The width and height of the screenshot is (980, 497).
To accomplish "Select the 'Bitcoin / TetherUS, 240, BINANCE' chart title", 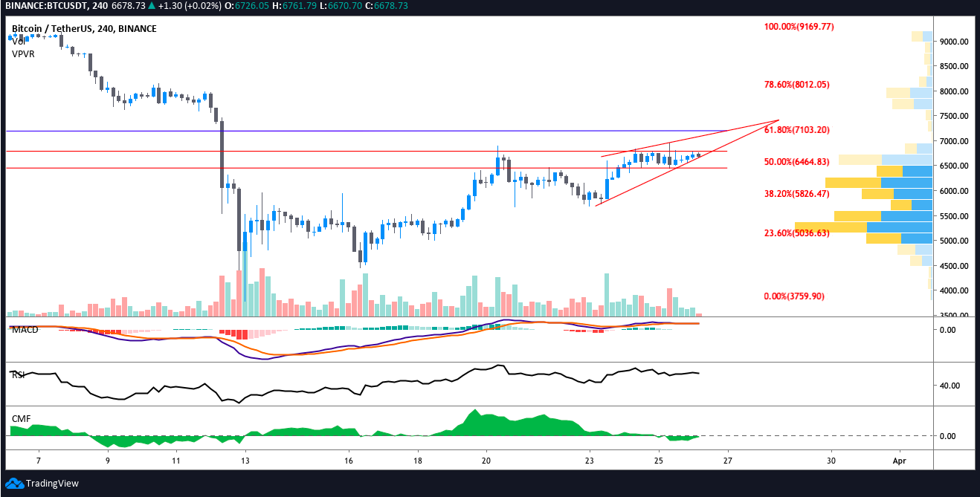I will pos(84,29).
